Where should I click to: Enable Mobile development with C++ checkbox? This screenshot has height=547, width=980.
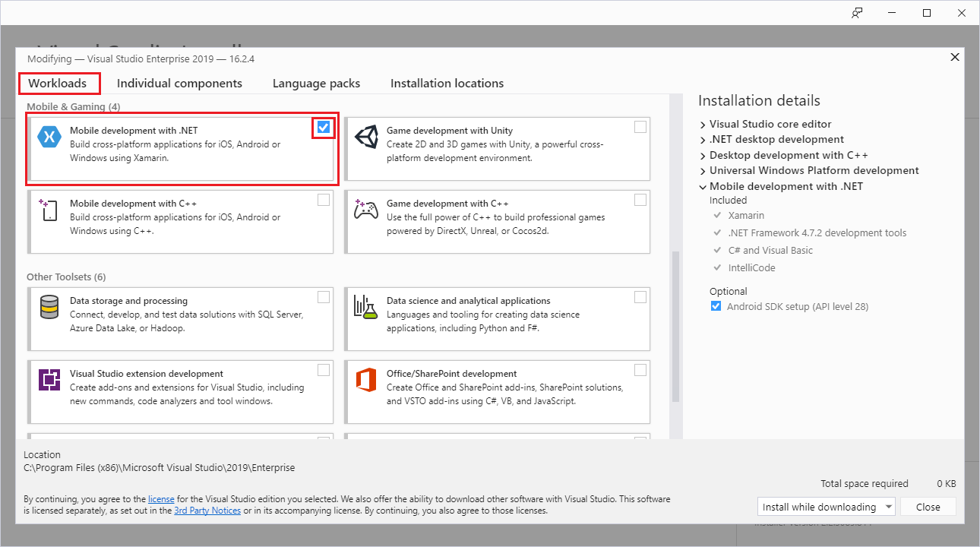tap(324, 200)
